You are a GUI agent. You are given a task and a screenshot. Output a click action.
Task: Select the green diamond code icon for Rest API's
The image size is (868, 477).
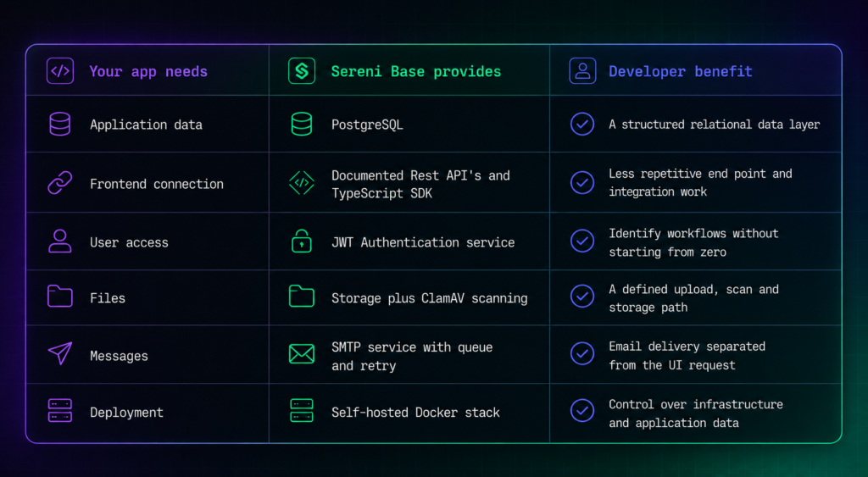pyautogui.click(x=302, y=183)
